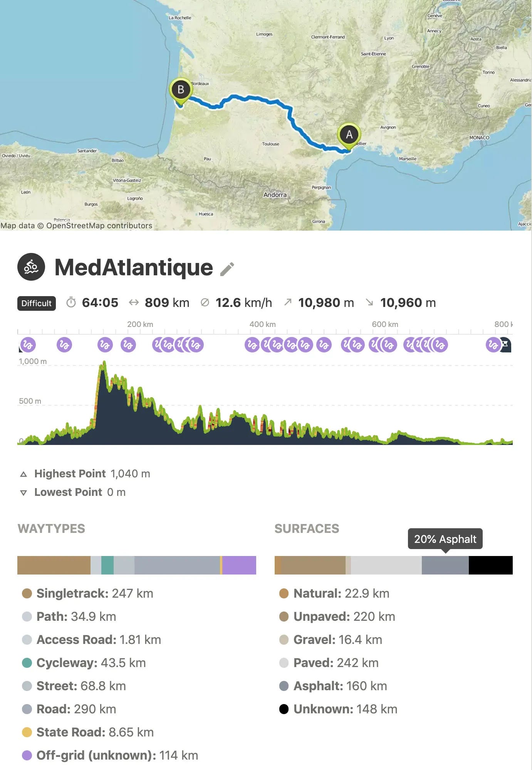532x770 pixels.
Task: Click the WAYTYPES section heading
Action: (x=51, y=528)
